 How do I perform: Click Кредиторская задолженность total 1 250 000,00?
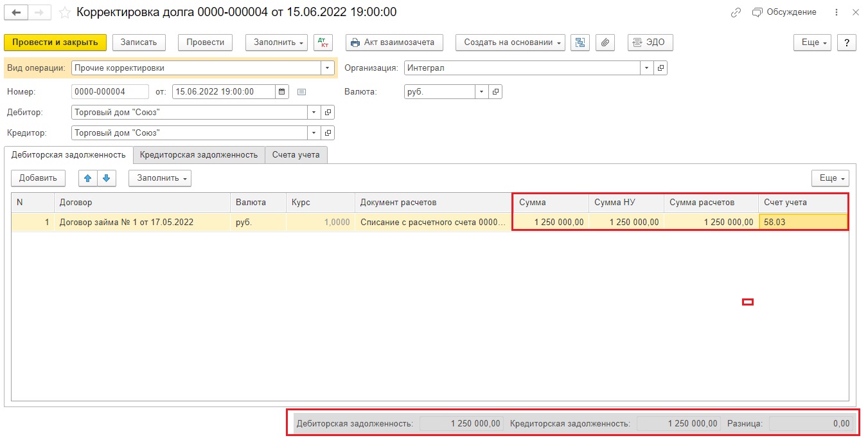[x=678, y=423]
